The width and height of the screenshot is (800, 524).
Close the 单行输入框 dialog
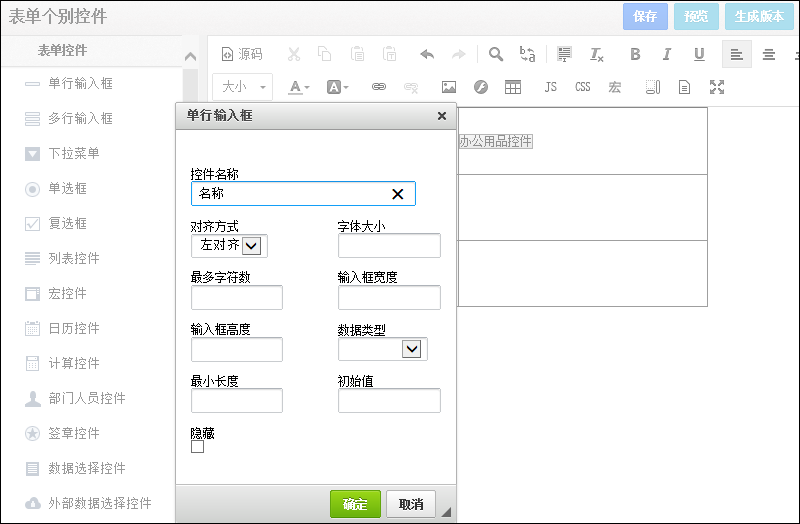pyautogui.click(x=442, y=116)
